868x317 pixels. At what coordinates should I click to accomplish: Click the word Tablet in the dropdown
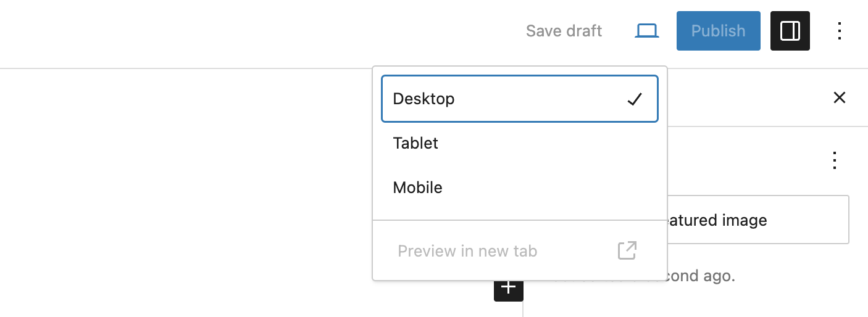[x=415, y=143]
